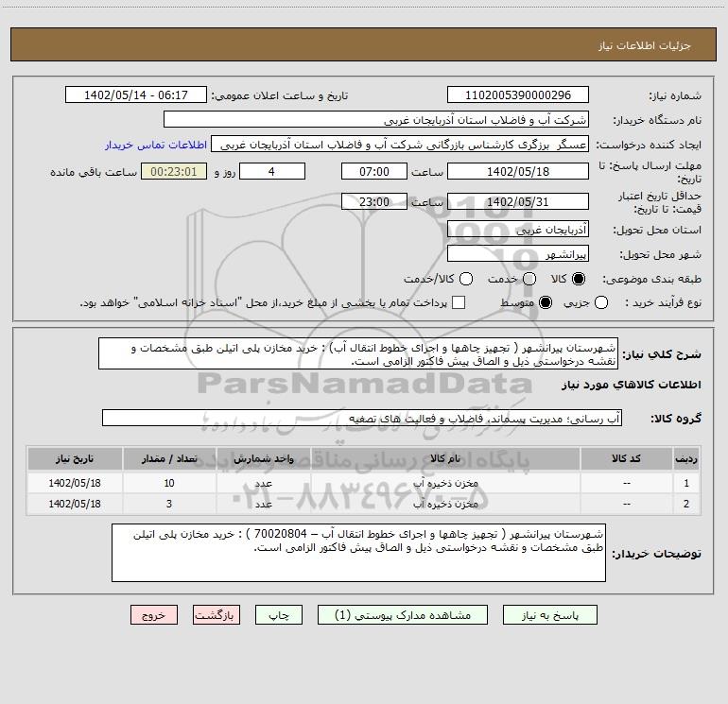Image resolution: width=728 pixels, height=704 pixels.
Task: Click the چاپ print button
Action: [x=279, y=615]
